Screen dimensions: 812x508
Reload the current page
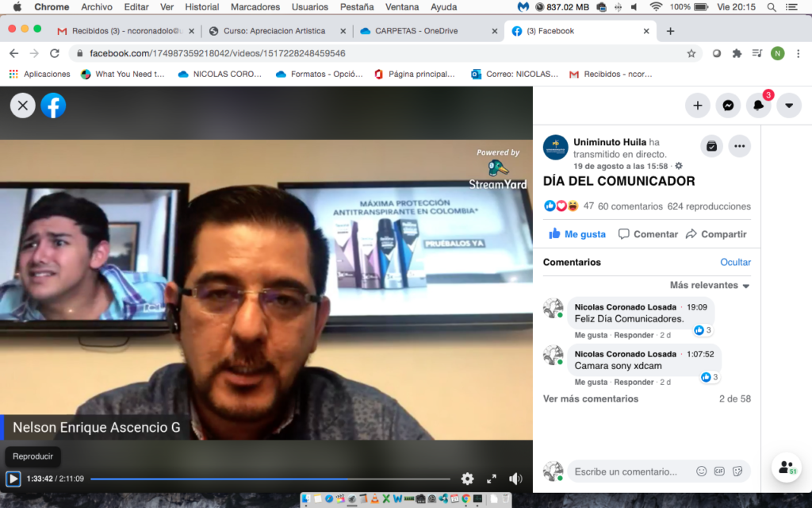point(55,53)
